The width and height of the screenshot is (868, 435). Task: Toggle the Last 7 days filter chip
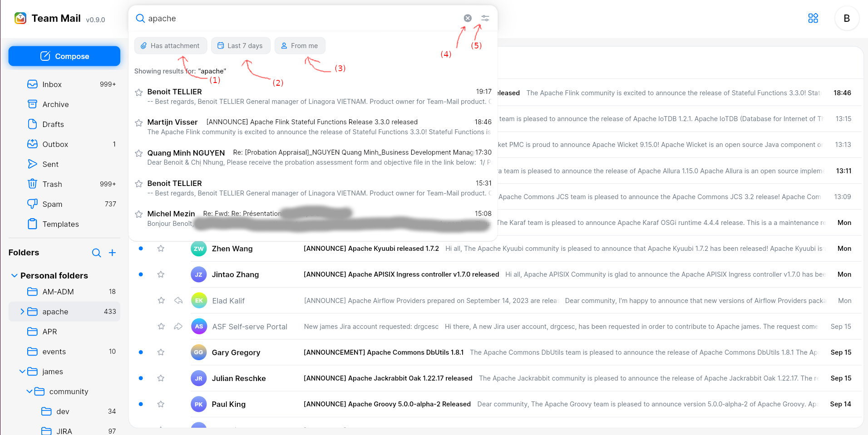[x=241, y=46]
